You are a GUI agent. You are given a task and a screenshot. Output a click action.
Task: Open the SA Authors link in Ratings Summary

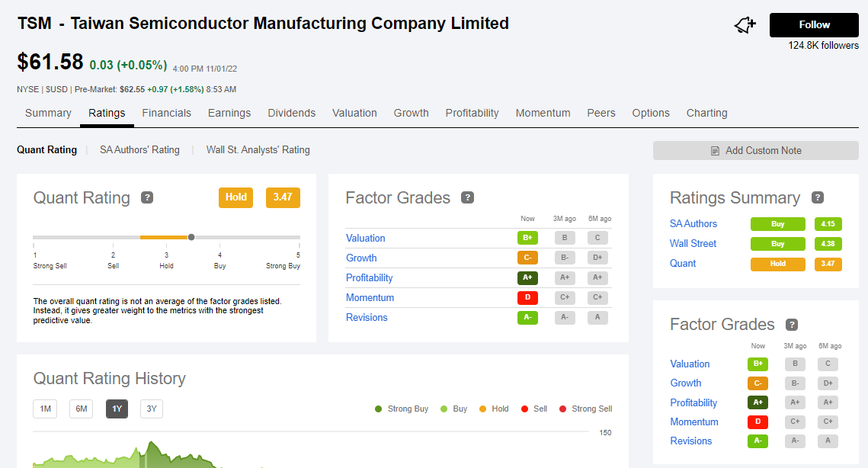pos(693,224)
